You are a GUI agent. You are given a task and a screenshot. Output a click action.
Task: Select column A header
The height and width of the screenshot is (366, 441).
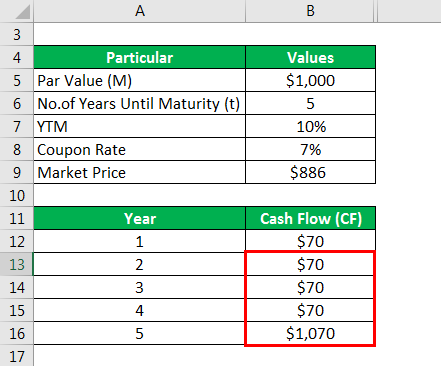click(x=140, y=11)
